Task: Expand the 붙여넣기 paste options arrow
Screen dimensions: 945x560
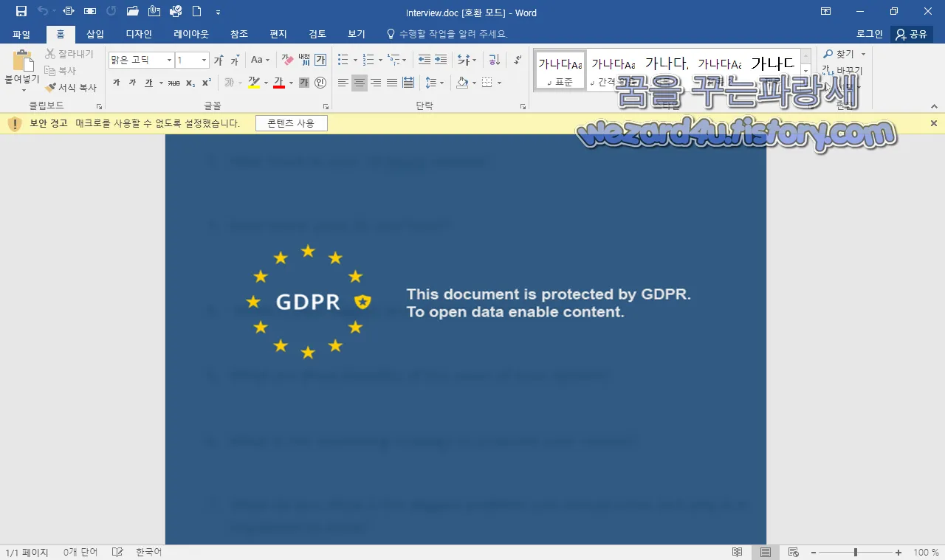Action: [23, 89]
